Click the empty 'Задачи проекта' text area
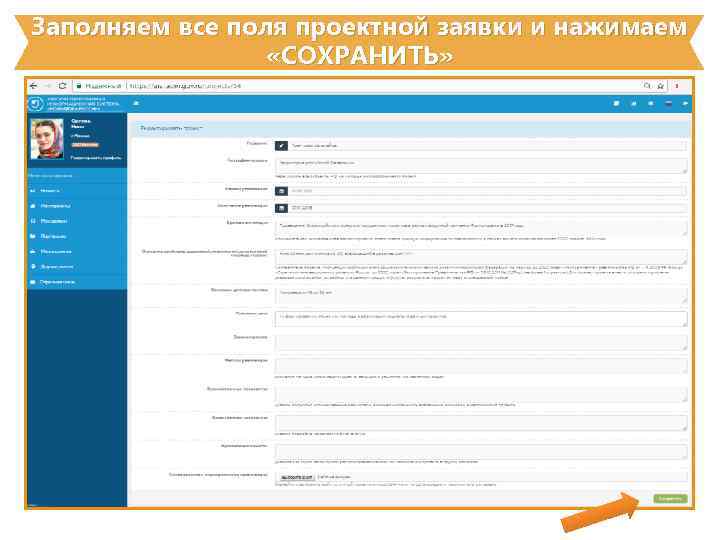Image resolution: width=720 pixels, height=540 pixels. [x=481, y=342]
